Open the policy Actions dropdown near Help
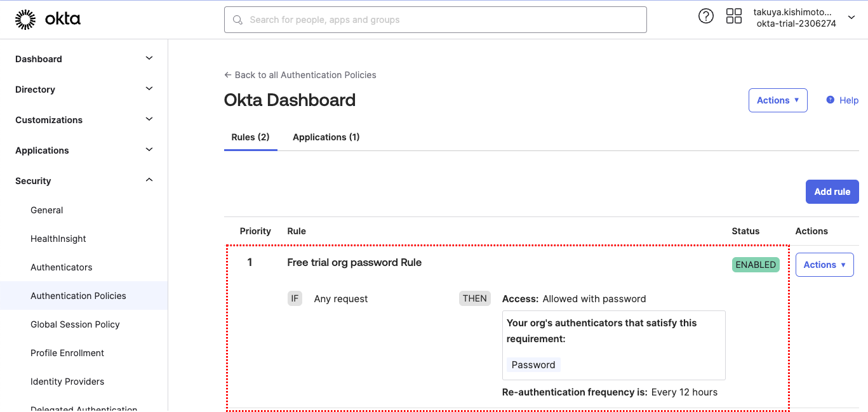The width and height of the screenshot is (868, 412). pos(777,100)
